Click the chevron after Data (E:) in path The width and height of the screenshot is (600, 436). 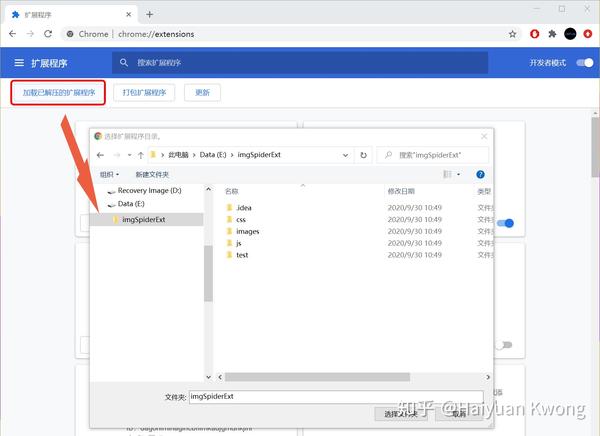point(232,155)
